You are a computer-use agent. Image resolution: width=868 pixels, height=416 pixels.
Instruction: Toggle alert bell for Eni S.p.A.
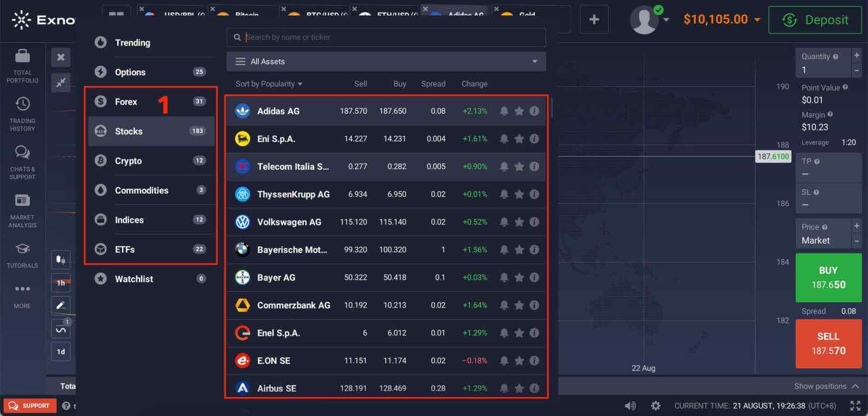(x=504, y=138)
